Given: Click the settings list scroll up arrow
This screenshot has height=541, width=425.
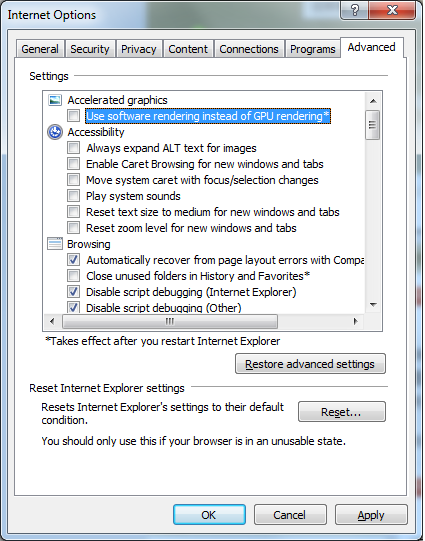Looking at the screenshot, I should [373, 101].
